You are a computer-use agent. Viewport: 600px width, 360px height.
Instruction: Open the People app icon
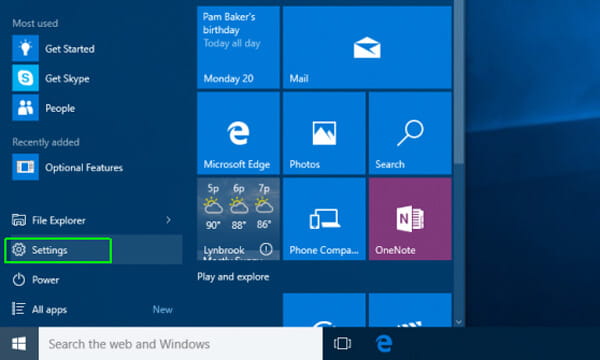pyautogui.click(x=25, y=108)
